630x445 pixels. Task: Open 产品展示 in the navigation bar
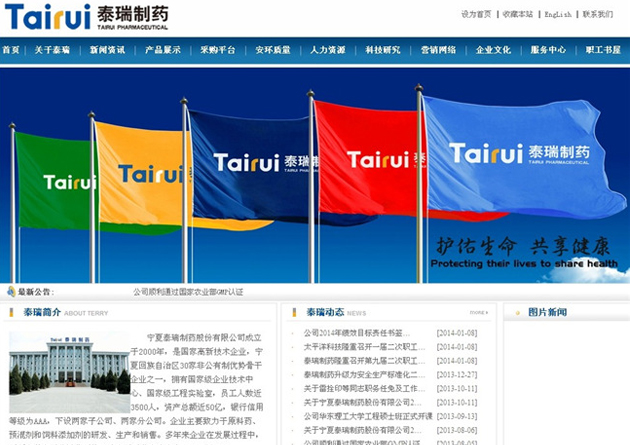point(163,50)
